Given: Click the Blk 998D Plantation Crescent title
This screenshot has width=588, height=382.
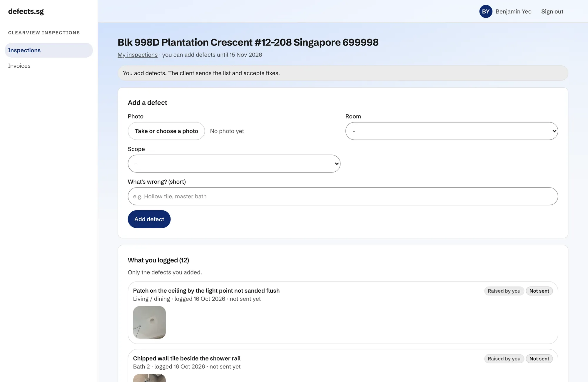Looking at the screenshot, I should pos(248,42).
